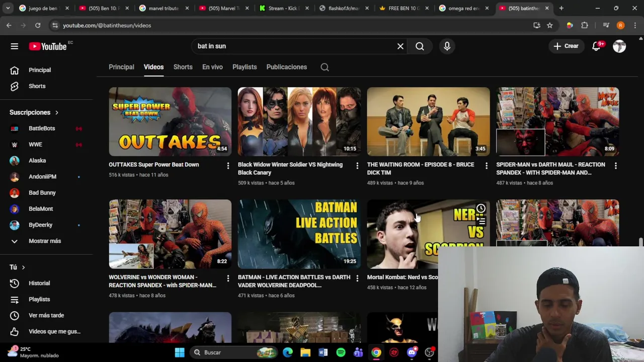
Task: Open 'WOLVERINE vs WONDER WOMAN' video title
Action: click(x=163, y=281)
